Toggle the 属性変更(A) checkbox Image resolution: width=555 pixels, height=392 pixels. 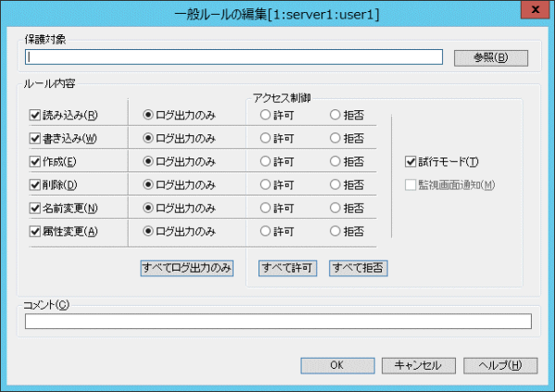(x=35, y=232)
